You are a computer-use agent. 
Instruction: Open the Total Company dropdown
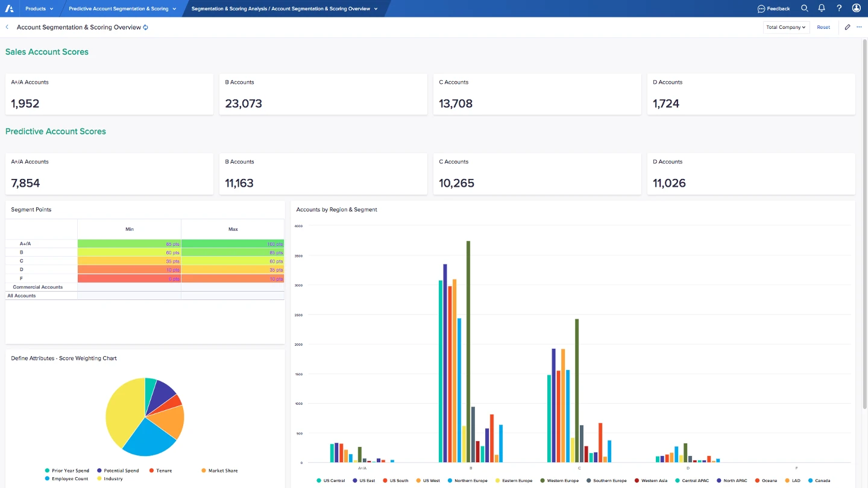pos(786,27)
